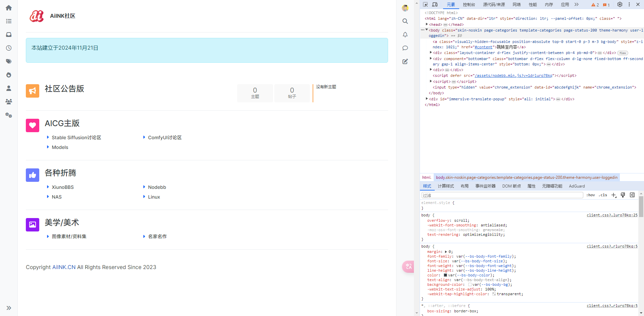Toggle the computed styles sidebar icon
Viewport: 644px width, 316px height.
tap(632, 195)
